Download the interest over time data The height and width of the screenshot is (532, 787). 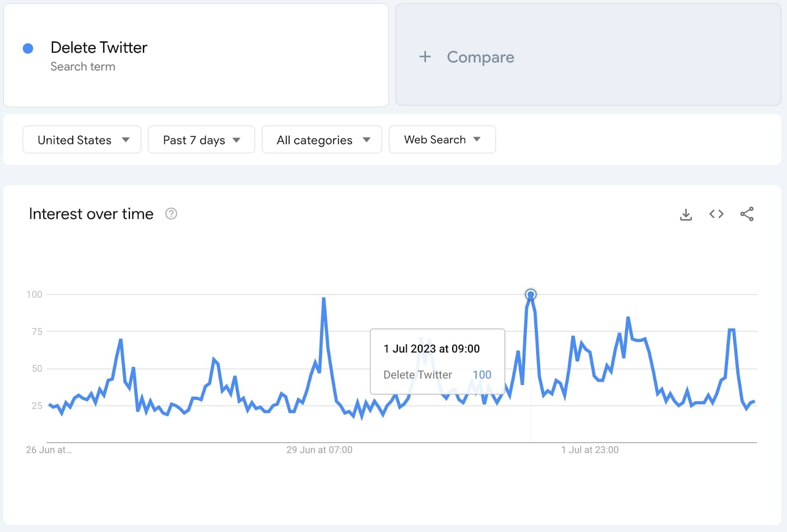click(686, 214)
